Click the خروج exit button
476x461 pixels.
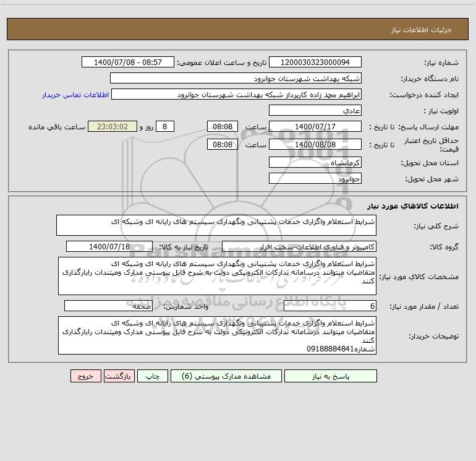85,376
